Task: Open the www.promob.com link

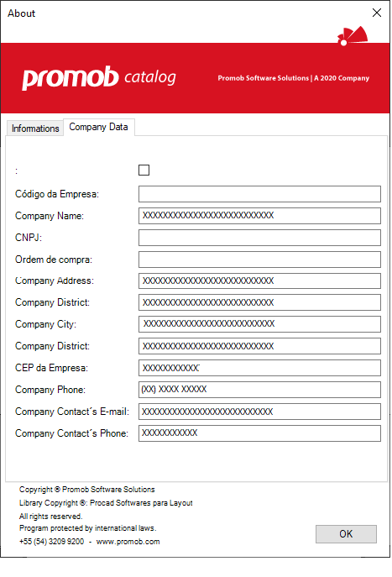Action: pos(128,542)
